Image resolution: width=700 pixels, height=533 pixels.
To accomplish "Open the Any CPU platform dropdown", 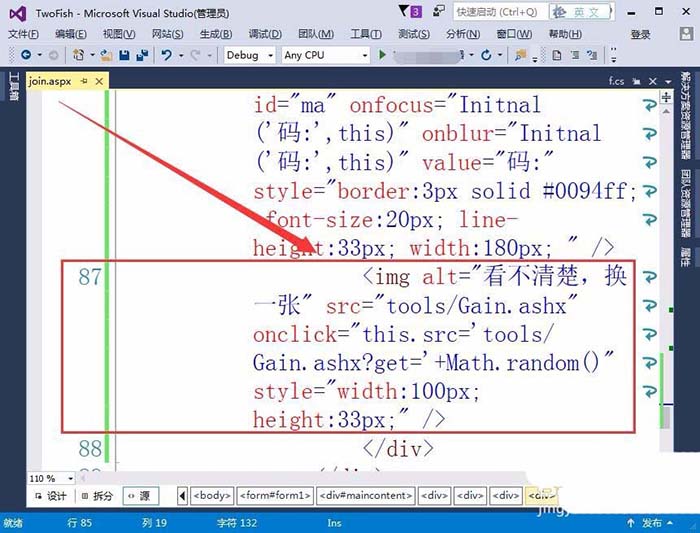I will [x=325, y=55].
